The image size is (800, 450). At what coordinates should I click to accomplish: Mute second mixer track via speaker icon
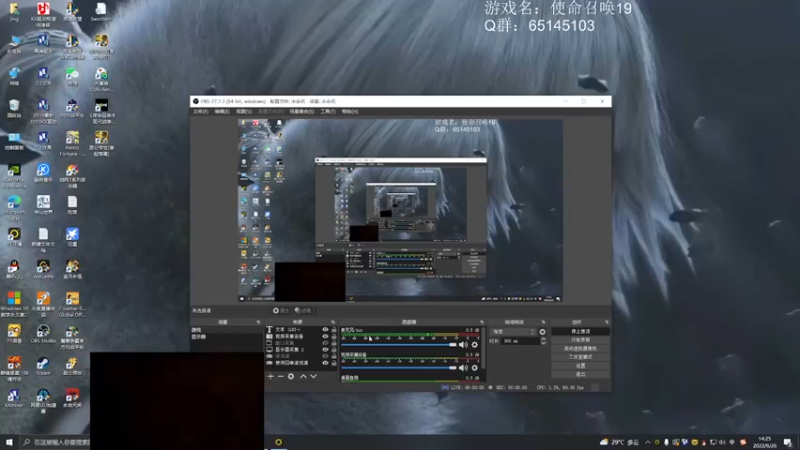463,368
